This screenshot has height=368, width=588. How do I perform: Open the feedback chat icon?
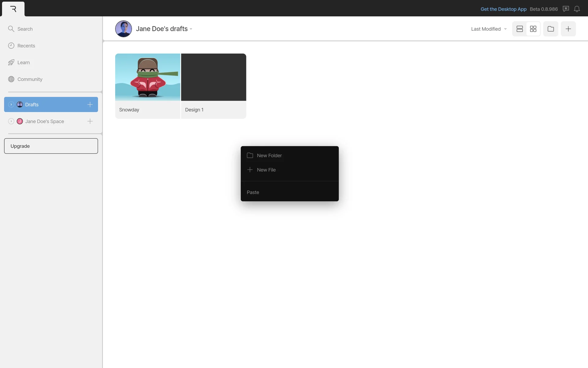[x=566, y=9]
